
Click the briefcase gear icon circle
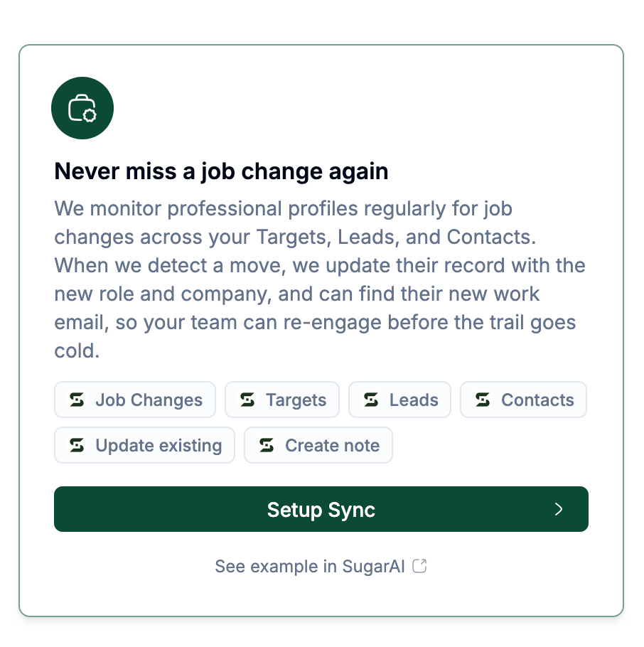point(82,108)
